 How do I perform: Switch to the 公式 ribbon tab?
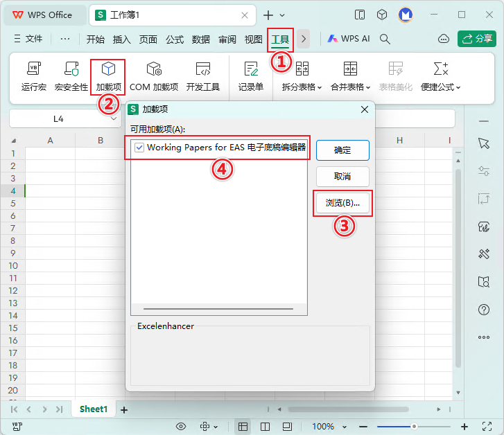[175, 39]
